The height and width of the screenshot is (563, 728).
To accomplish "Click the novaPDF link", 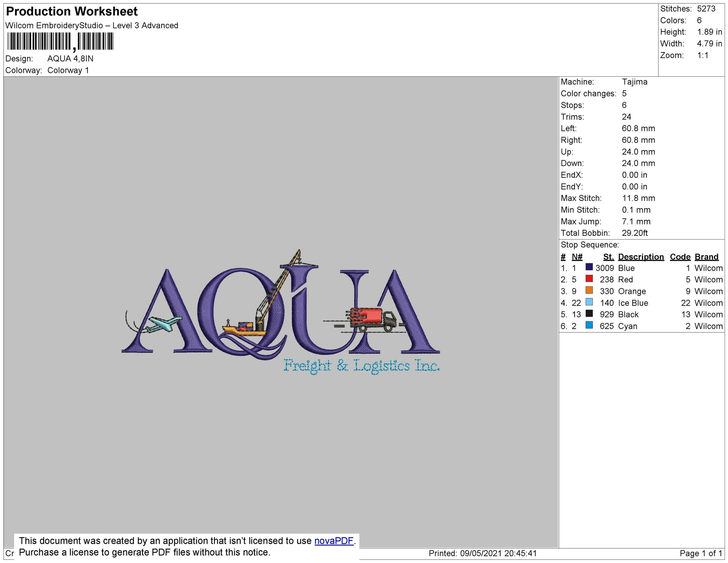I will coord(334,541).
